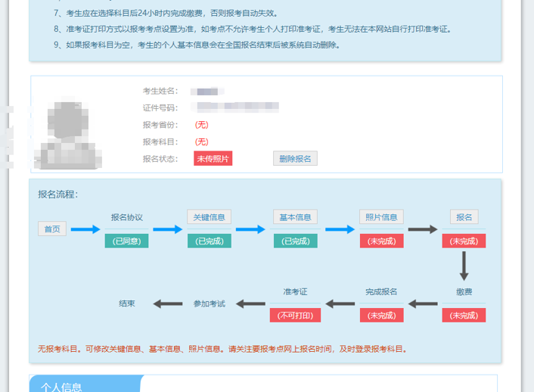This screenshot has width=534, height=392.
Task: Click the 缴费 step label
Action: point(464,292)
